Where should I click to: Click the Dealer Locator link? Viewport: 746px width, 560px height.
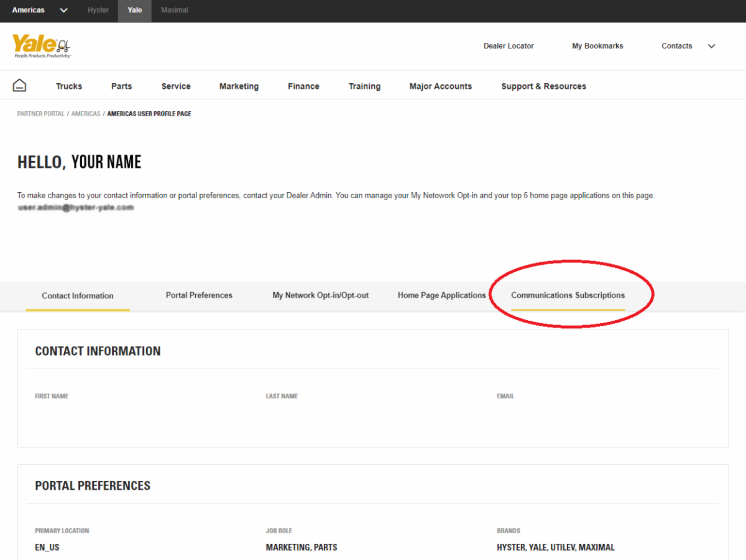click(x=509, y=45)
